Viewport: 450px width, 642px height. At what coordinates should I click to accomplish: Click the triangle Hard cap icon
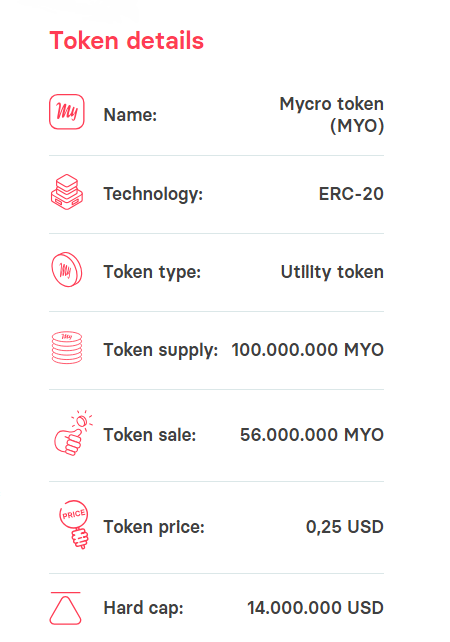pyautogui.click(x=65, y=608)
